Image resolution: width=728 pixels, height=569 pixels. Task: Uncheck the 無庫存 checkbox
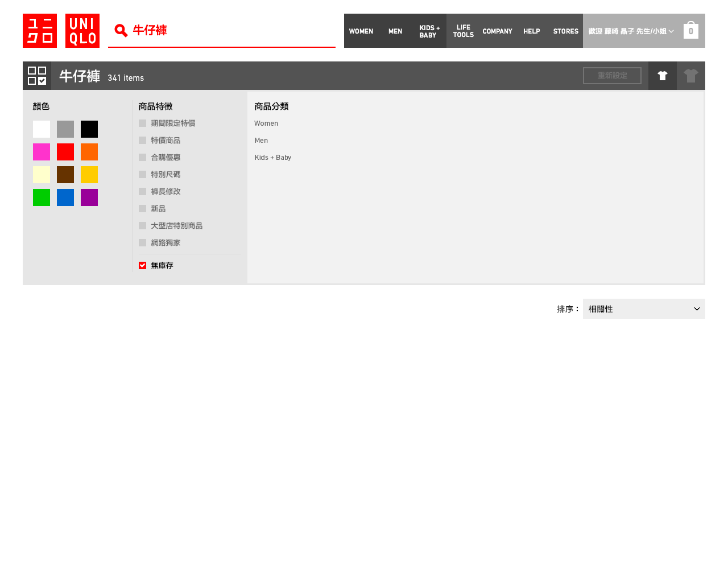[x=143, y=266]
